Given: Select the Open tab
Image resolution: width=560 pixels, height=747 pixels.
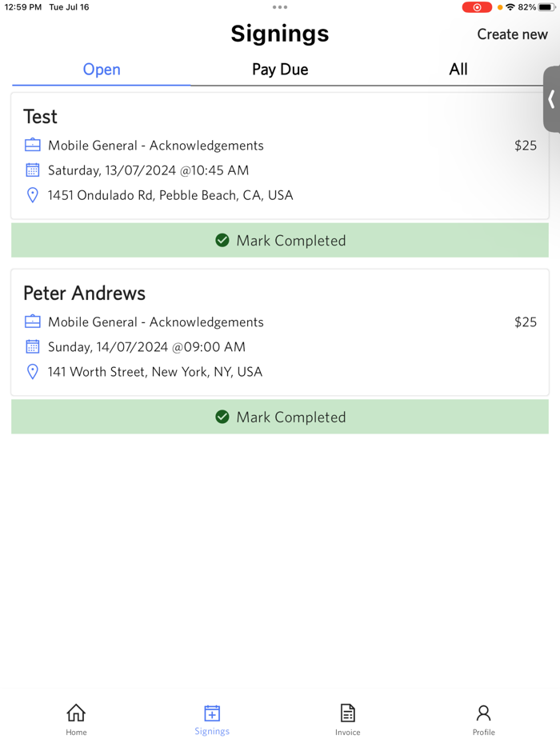Looking at the screenshot, I should pyautogui.click(x=101, y=70).
